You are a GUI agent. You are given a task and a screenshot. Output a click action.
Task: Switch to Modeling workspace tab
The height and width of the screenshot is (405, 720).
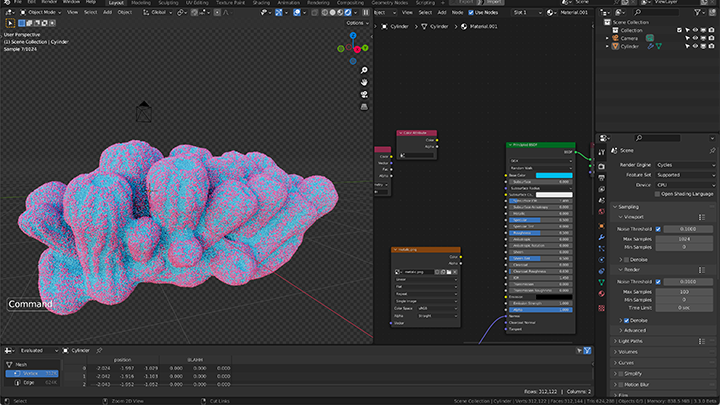141,3
